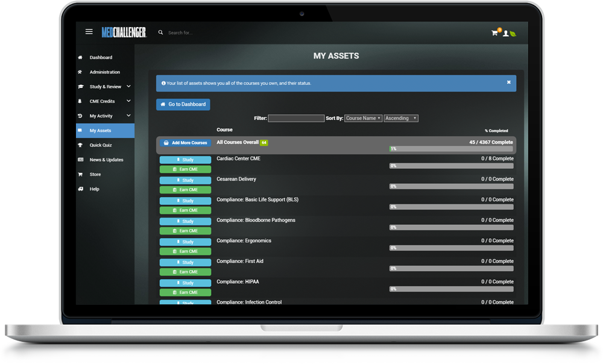Click the Cardiac Center CME progress bar

tap(451, 166)
